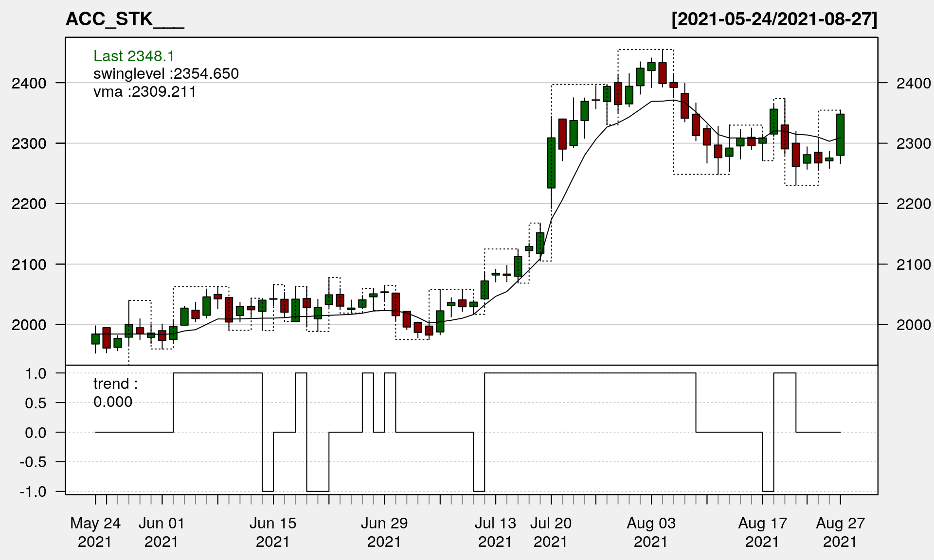The width and height of the screenshot is (934, 560).
Task: Click the -1.0 trend axis label
Action: (33, 491)
